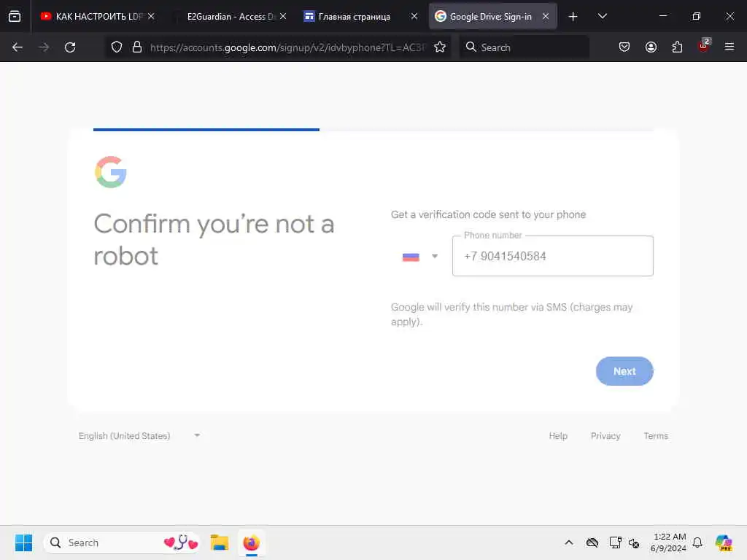Show hidden system tray icons
This screenshot has width=747, height=560.
(569, 542)
